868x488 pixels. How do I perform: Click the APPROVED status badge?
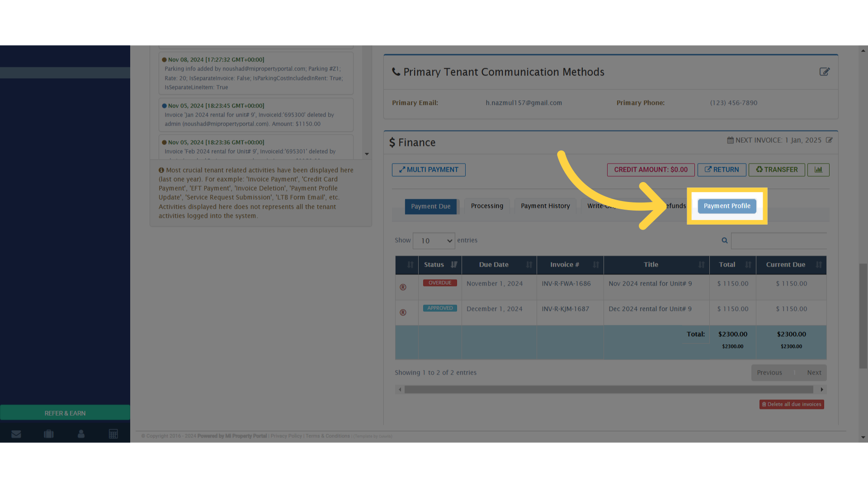click(x=440, y=308)
